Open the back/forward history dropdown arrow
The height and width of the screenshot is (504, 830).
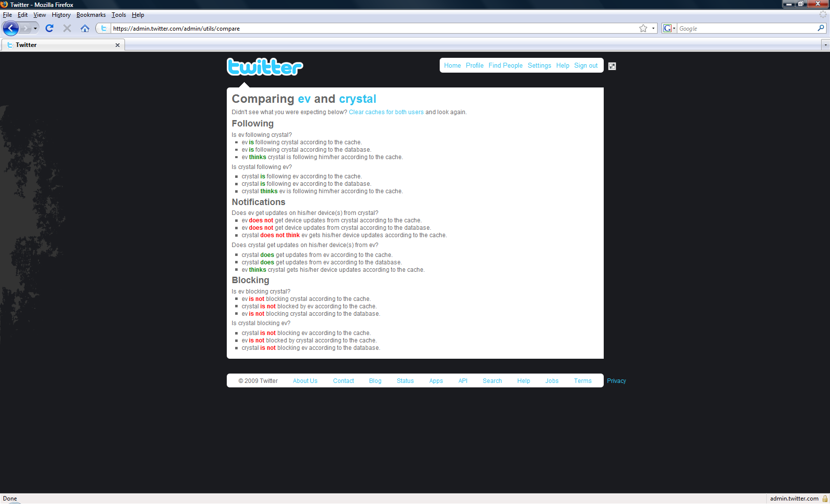(x=35, y=28)
